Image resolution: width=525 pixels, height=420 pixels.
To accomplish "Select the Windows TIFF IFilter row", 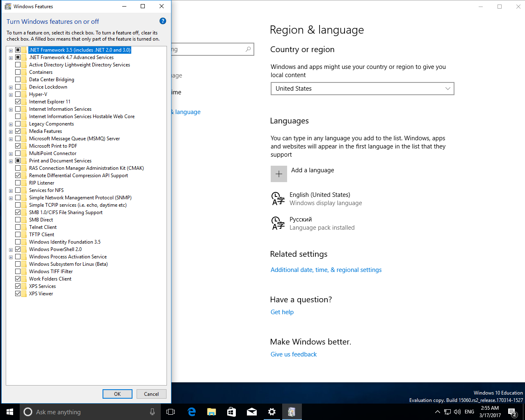I will [x=51, y=272].
